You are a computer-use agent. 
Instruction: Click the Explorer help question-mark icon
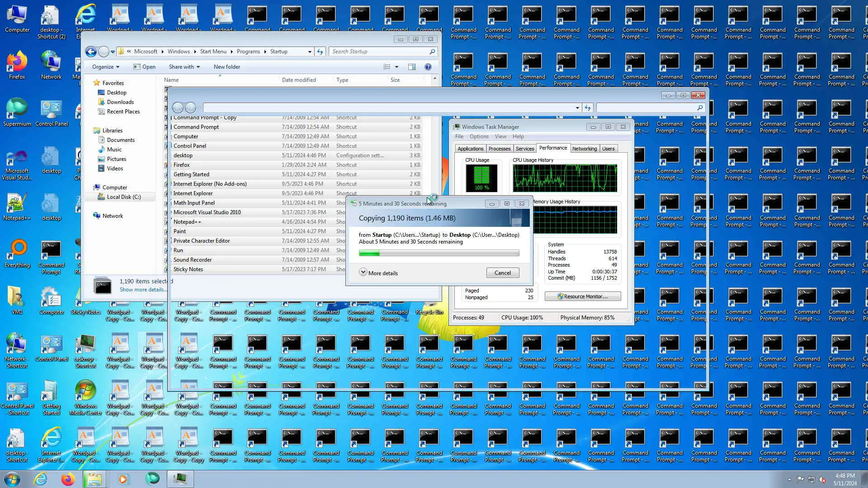[x=428, y=67]
